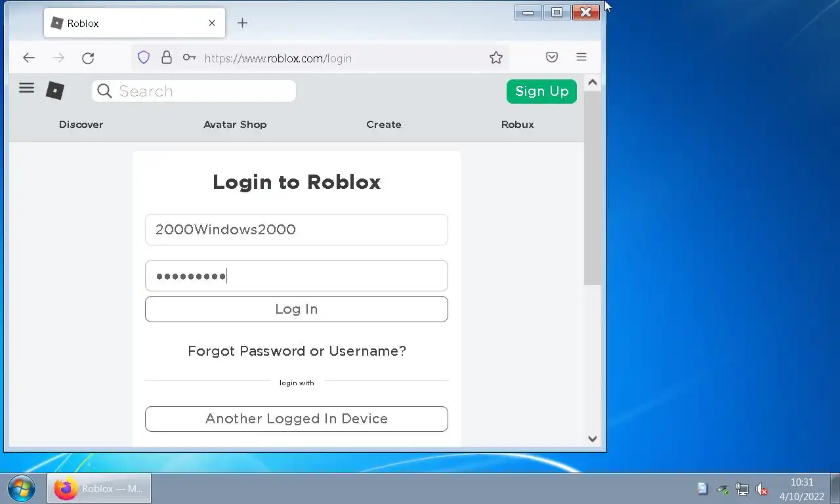Bookmark this page with star icon

(496, 58)
